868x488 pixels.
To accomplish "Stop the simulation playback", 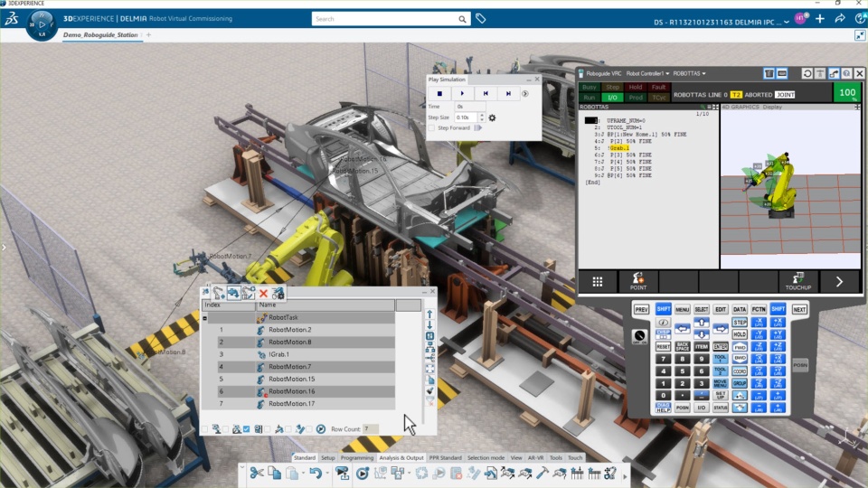I will tap(439, 94).
